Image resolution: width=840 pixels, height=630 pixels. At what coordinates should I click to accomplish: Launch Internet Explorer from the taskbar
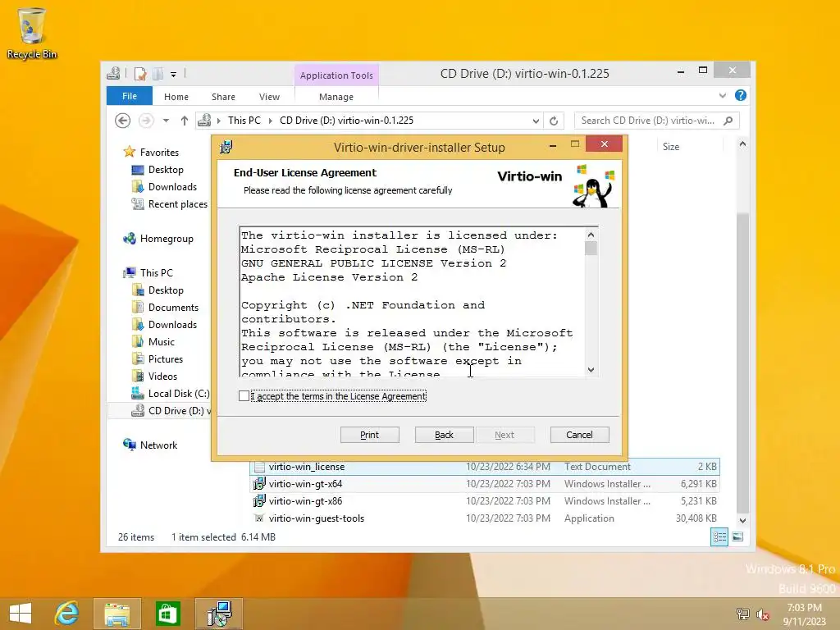(67, 614)
